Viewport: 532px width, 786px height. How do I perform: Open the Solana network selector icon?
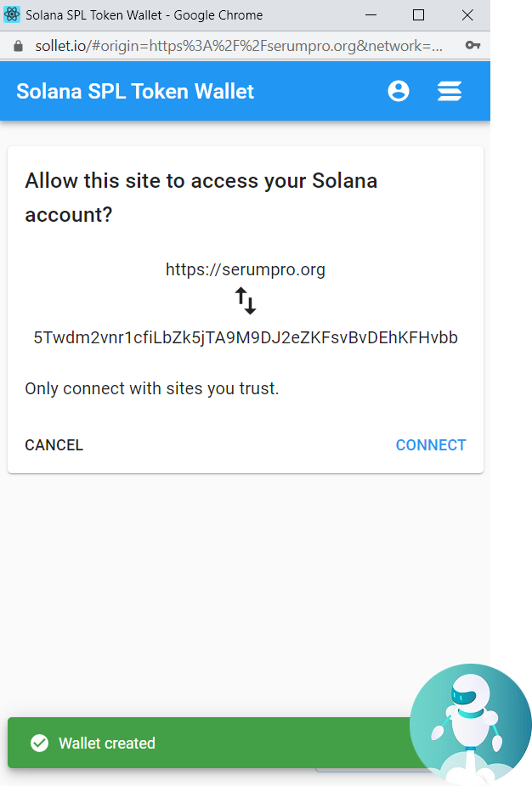450,92
